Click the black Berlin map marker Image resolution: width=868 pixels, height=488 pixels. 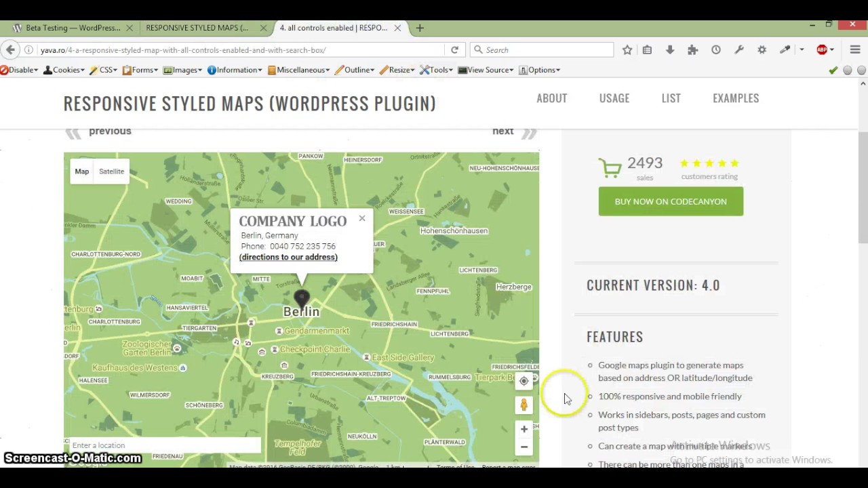tap(302, 299)
